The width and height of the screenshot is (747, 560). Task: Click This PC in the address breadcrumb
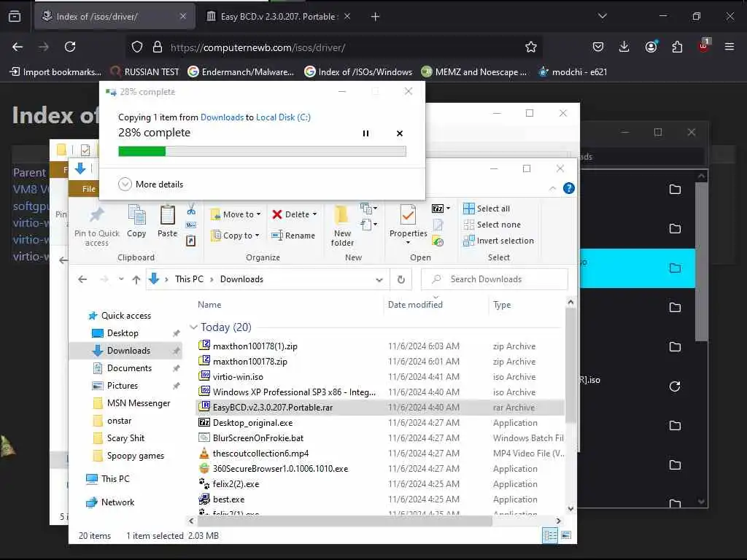point(189,279)
